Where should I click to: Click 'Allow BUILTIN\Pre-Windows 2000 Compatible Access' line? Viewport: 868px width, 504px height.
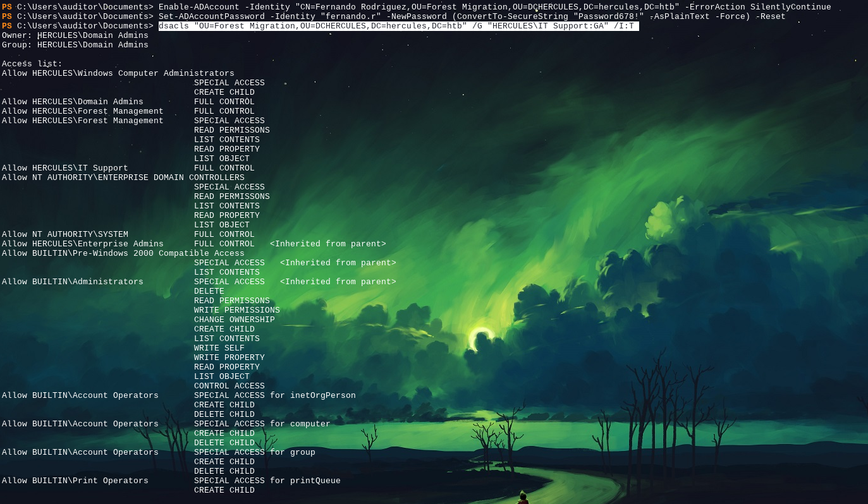(x=123, y=253)
